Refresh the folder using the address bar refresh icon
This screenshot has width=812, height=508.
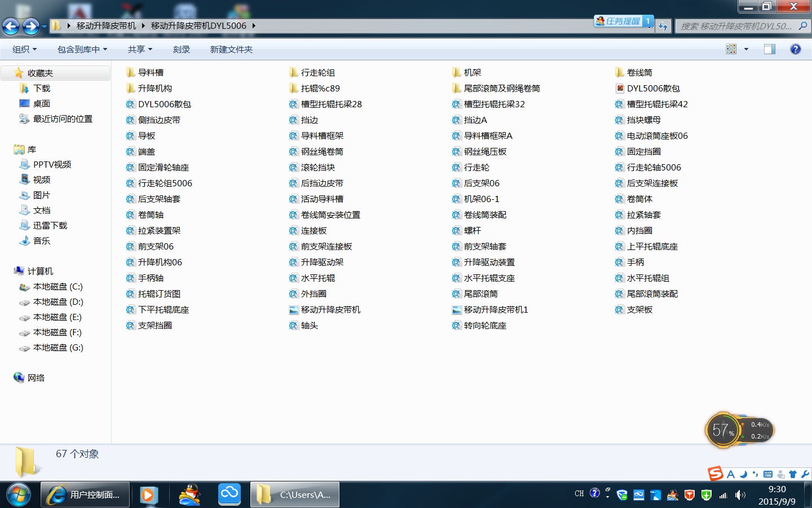[x=663, y=26]
